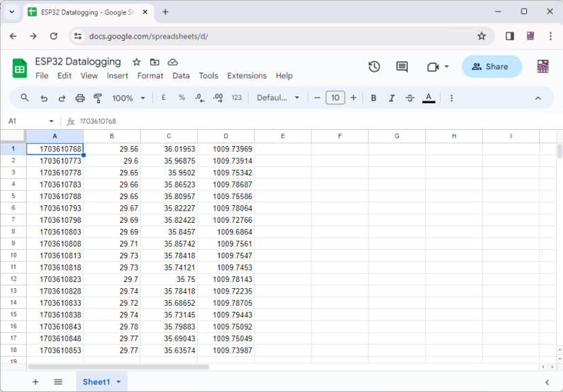Open the zoom 100% dropdown

[129, 98]
